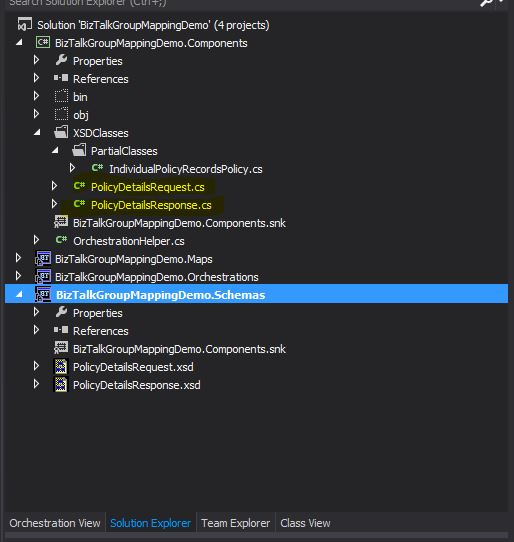Viewport: 514px width, 542px height.
Task: Switch to the Class View tab
Action: tap(305, 523)
